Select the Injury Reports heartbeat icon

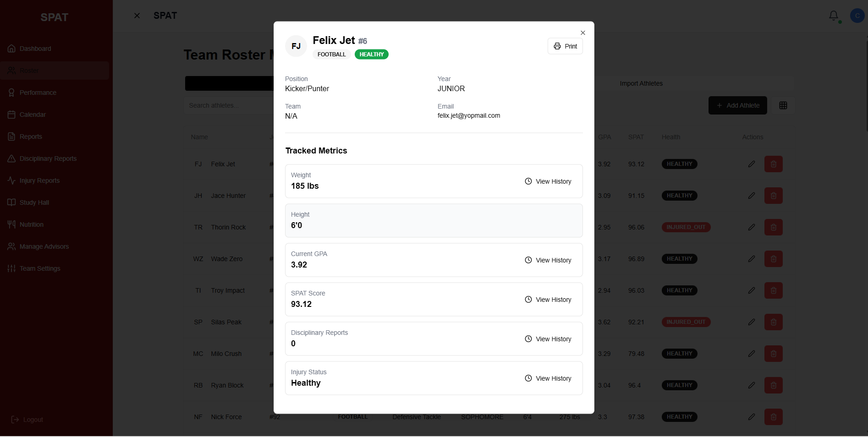[11, 180]
